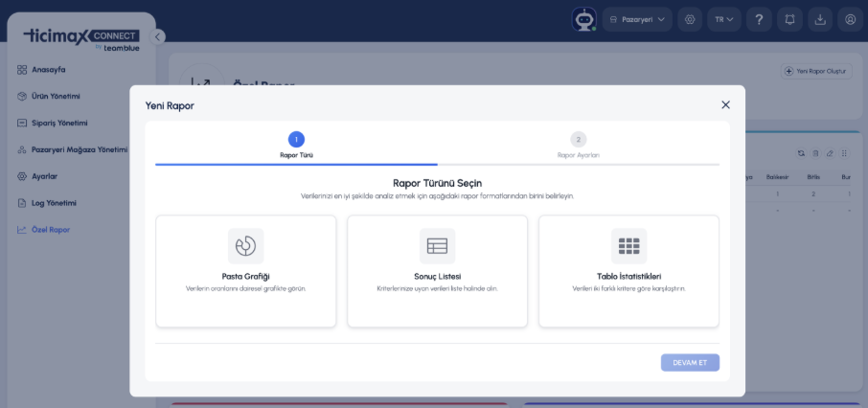Expand the TR language selector
This screenshot has height=408, width=868.
point(724,19)
